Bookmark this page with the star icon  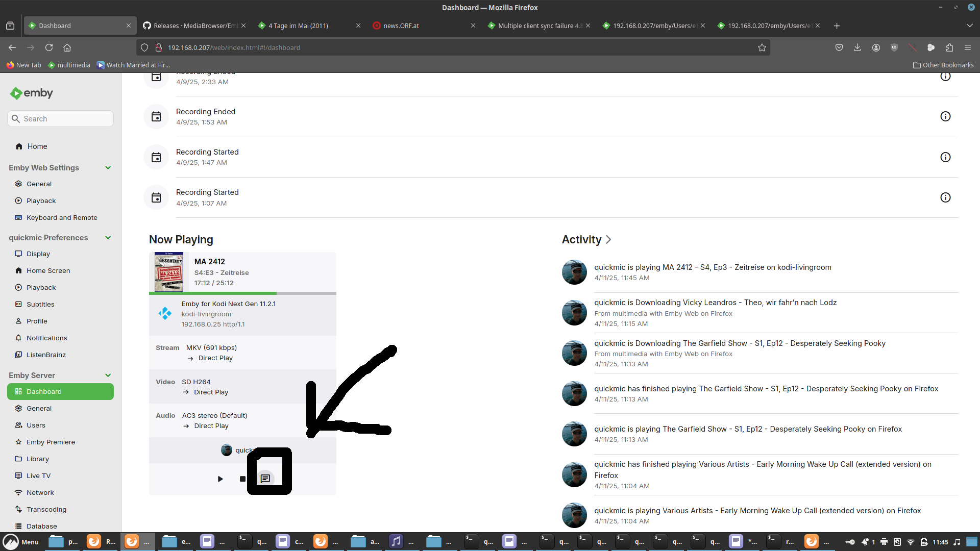click(762, 47)
